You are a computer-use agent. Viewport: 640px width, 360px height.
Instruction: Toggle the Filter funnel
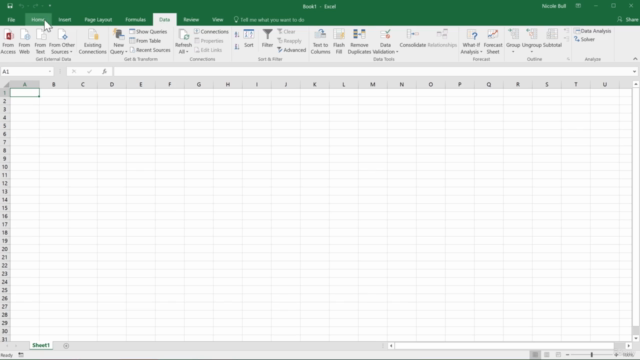(267, 39)
